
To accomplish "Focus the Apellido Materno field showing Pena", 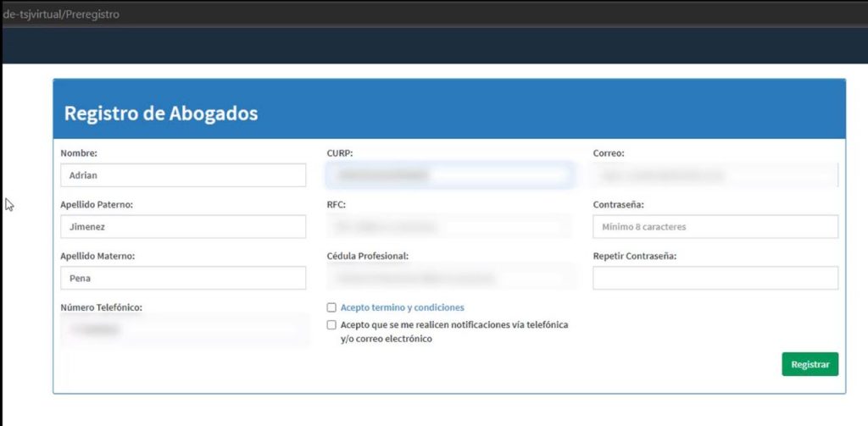I will [x=182, y=278].
